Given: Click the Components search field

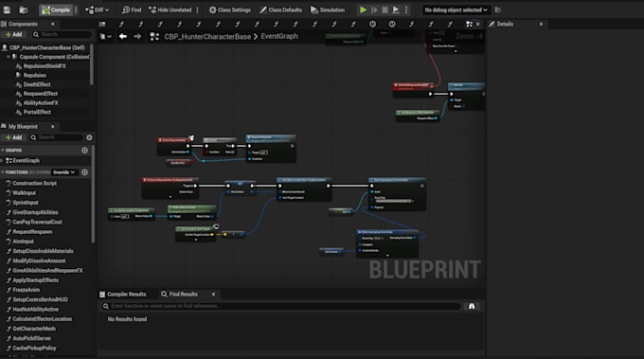Looking at the screenshot, I should click(62, 34).
